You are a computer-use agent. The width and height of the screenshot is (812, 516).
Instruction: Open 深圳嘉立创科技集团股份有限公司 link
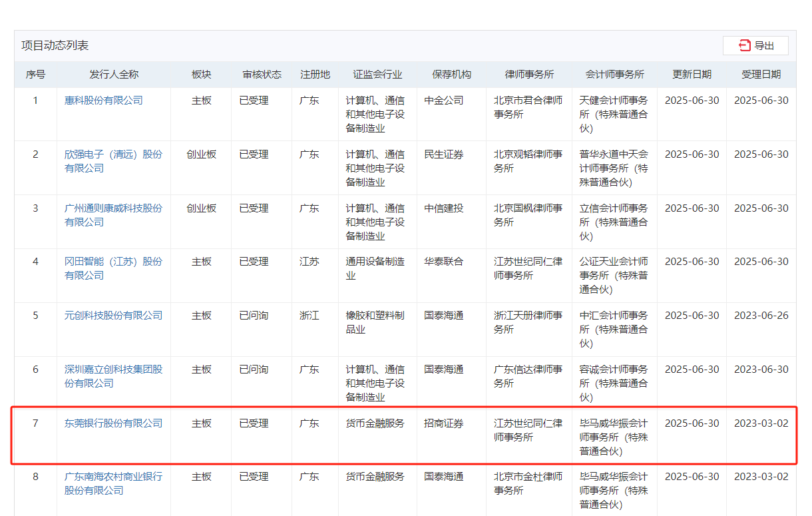(x=113, y=376)
